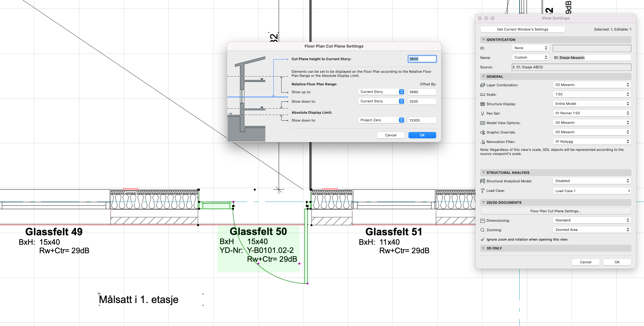Click the view Name text field

tap(592, 58)
